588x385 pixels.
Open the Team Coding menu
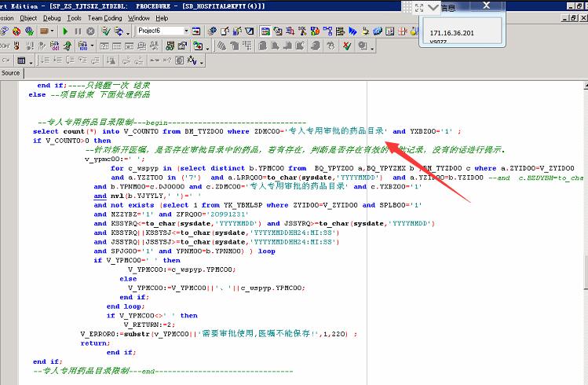pos(104,17)
